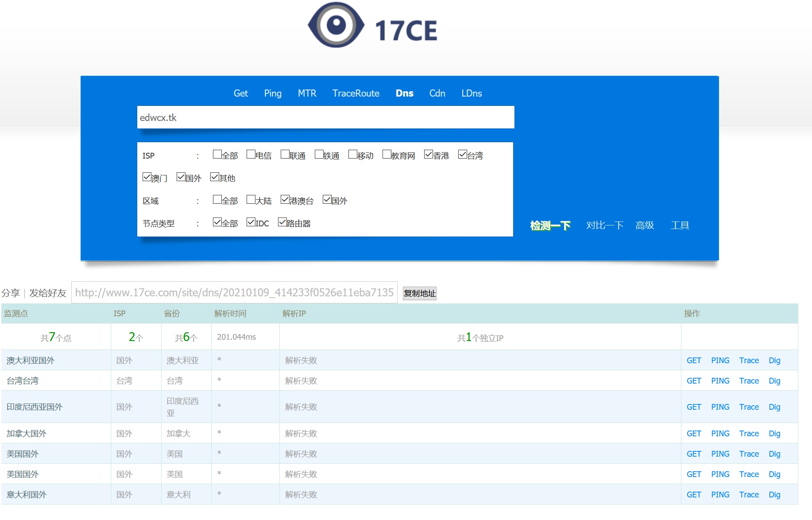
Task: Open the 高级 options
Action: click(644, 225)
